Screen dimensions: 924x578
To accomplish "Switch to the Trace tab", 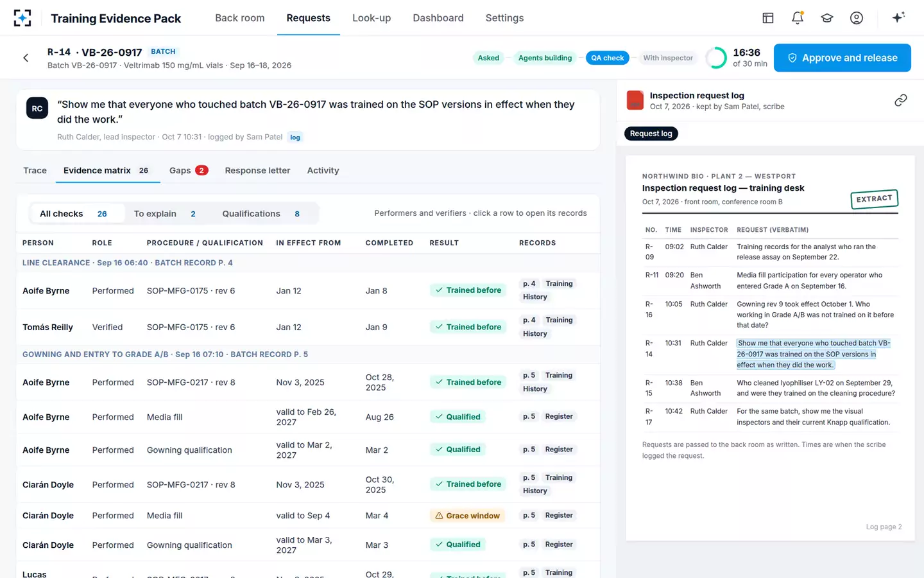I will point(35,170).
